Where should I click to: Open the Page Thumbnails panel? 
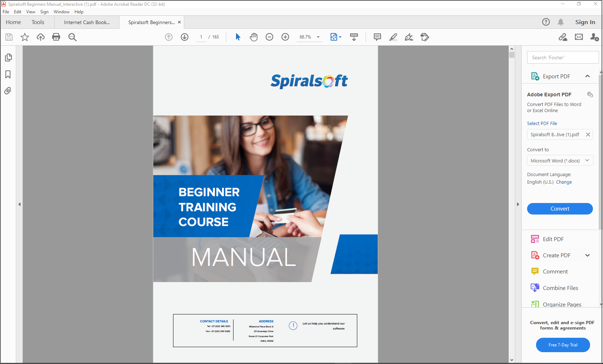8,57
